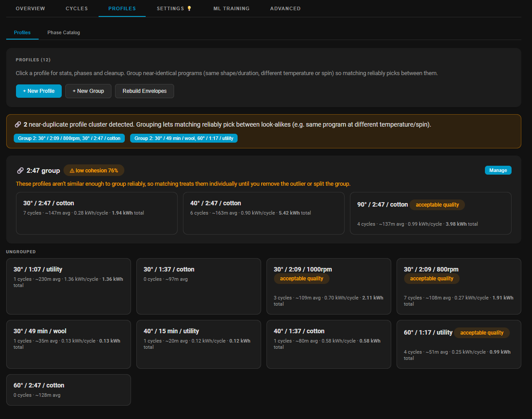Click the link icon in duplicate warning banner
The width and height of the screenshot is (532, 419).
tap(18, 124)
